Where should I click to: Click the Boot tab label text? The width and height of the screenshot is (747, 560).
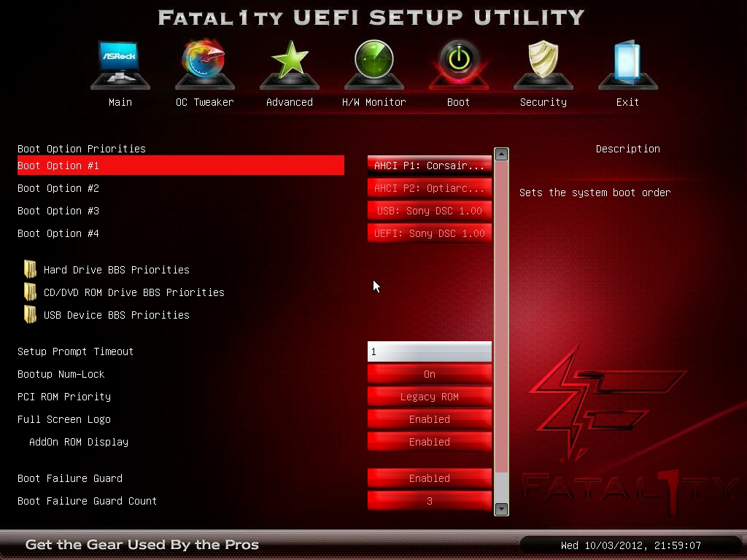458,102
